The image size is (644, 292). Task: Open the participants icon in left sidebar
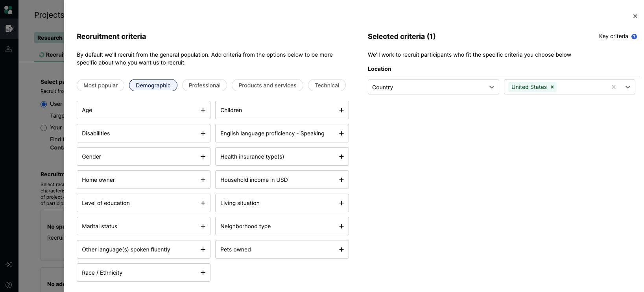tap(9, 49)
